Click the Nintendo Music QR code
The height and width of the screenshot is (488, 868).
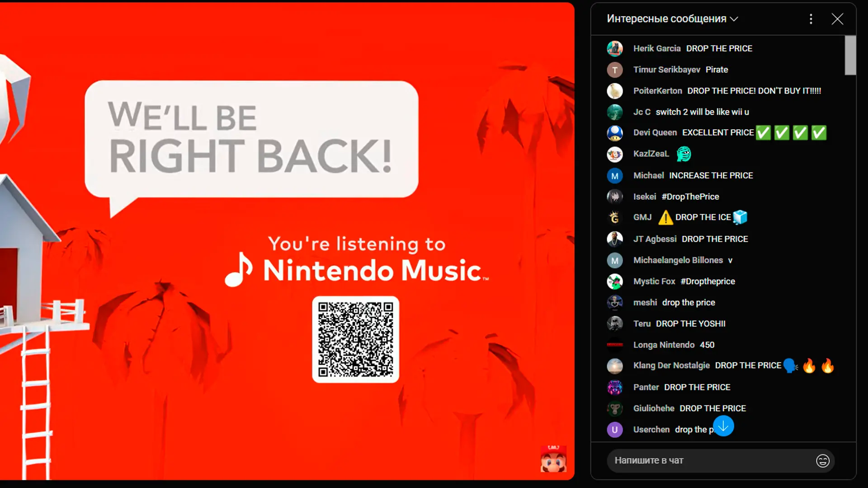pyautogui.click(x=356, y=339)
